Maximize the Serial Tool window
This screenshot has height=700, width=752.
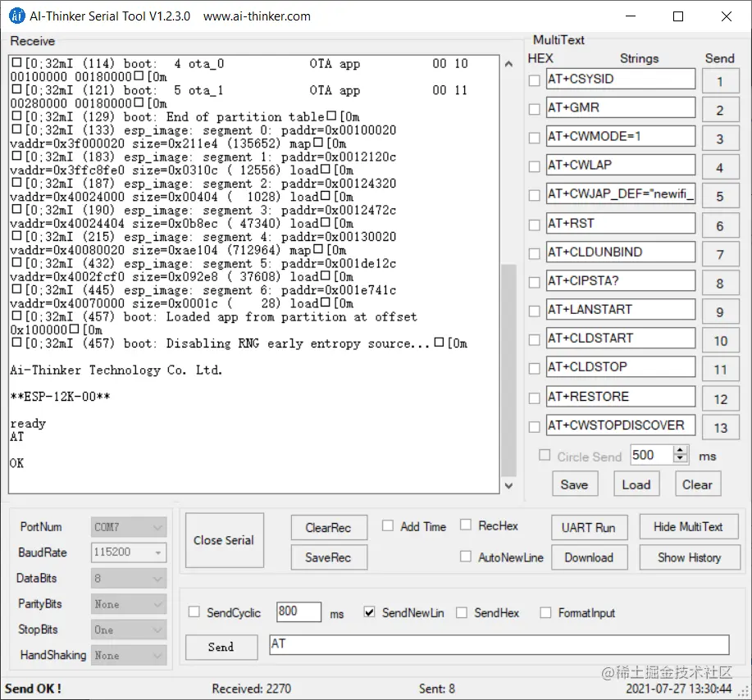pyautogui.click(x=678, y=16)
